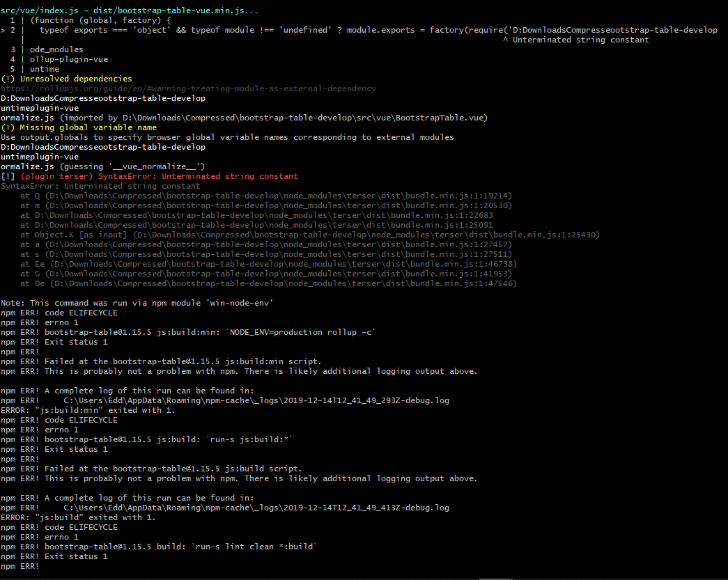The height and width of the screenshot is (580, 728).
Task: Click source line 4 'ollup-plugin-vue'
Action: tap(59, 59)
